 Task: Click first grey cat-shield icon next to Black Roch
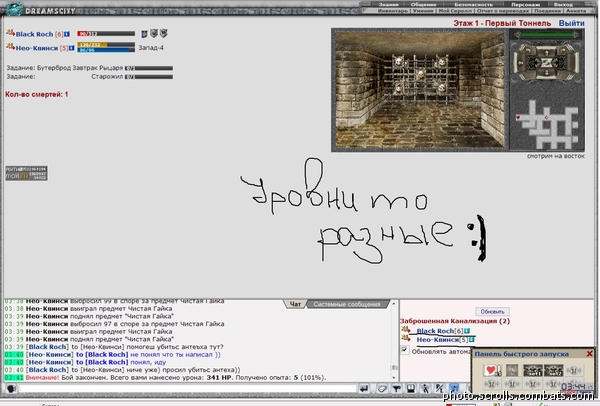pos(154,33)
